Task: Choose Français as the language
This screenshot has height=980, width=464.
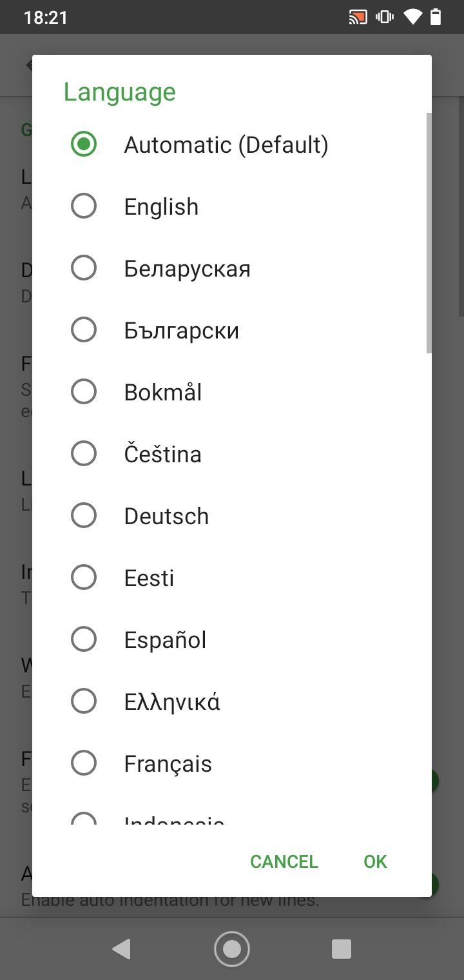Action: [x=232, y=763]
